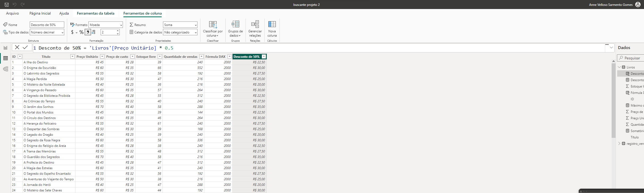Screen dimensions: 644x193
Task: Click in the DAX formula bar
Action: (x=319, y=48)
